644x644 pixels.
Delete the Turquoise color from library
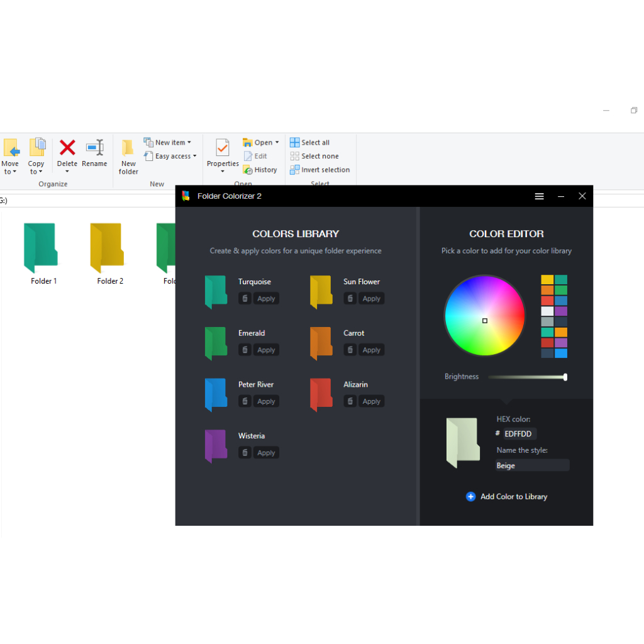pos(245,299)
